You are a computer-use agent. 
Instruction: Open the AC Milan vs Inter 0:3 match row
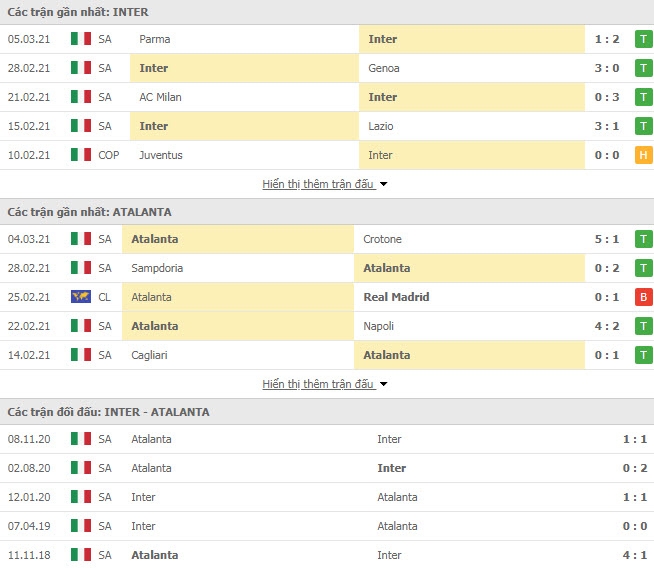pyautogui.click(x=327, y=97)
